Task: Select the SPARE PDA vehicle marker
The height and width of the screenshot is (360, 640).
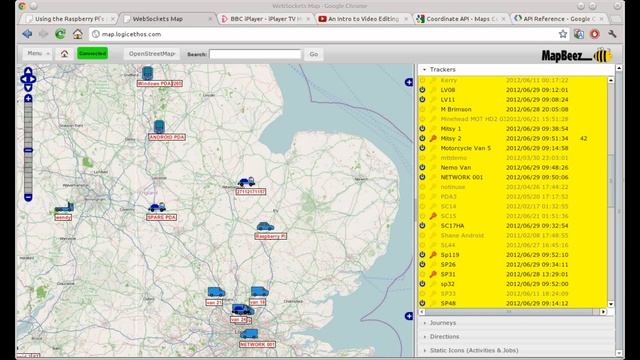Action: (157, 207)
